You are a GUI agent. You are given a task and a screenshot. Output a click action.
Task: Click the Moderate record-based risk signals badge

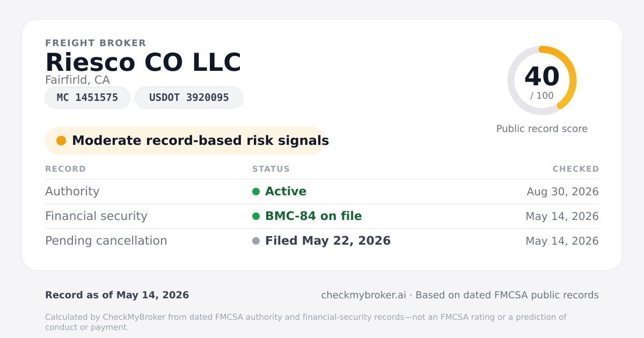point(185,141)
